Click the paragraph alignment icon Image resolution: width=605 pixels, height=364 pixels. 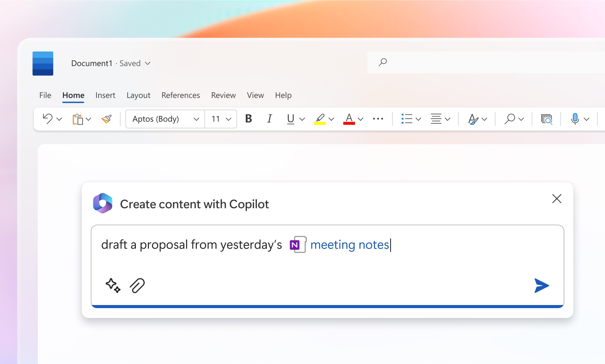click(436, 119)
